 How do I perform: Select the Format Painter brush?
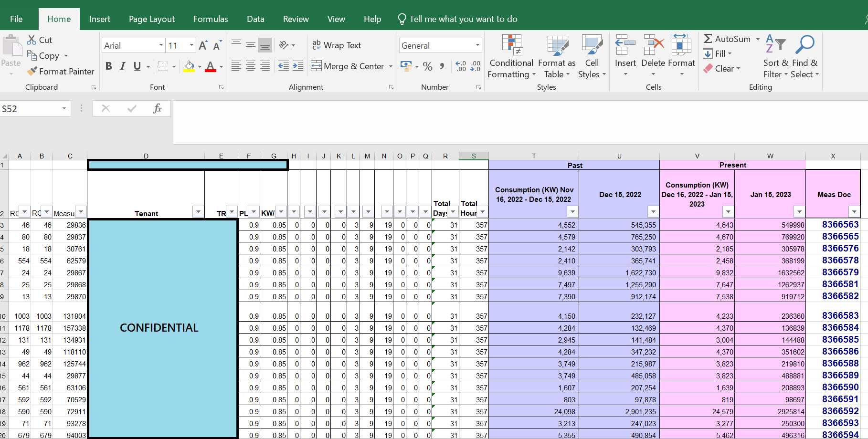32,71
